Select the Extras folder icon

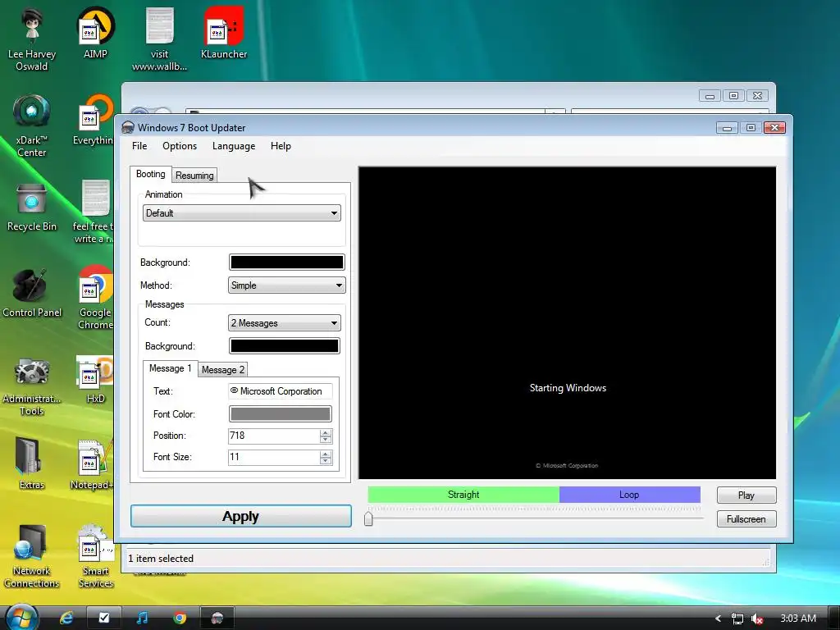(x=32, y=463)
